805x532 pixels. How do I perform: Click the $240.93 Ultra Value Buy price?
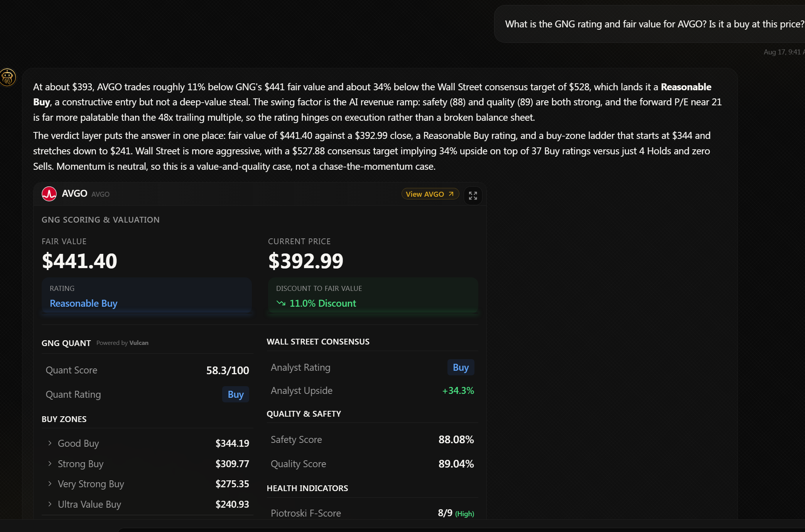pos(232,504)
